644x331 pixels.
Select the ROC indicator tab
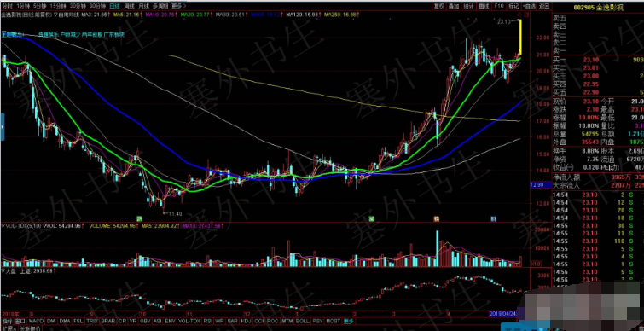(272, 321)
